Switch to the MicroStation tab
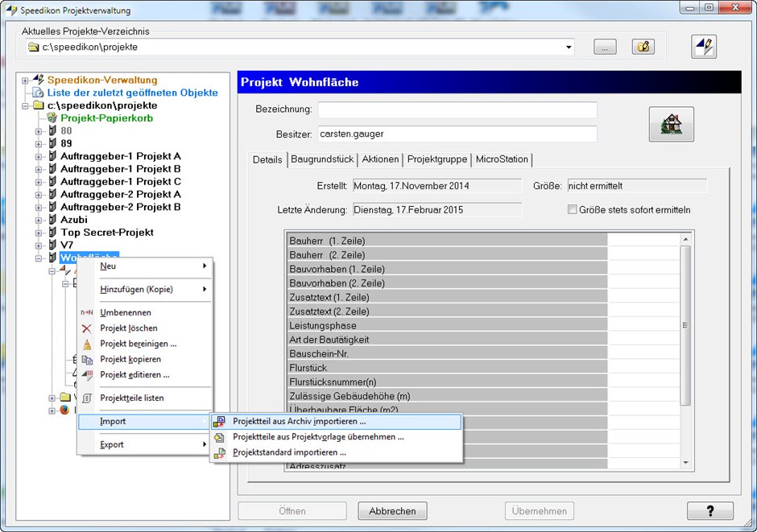This screenshot has height=532, width=757. point(502,159)
